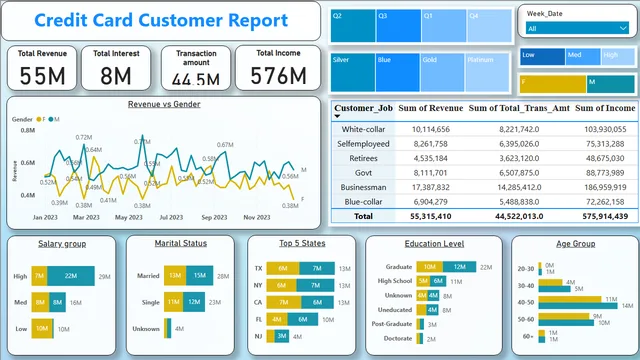Click the NJ 3M teal bar

coord(282,336)
